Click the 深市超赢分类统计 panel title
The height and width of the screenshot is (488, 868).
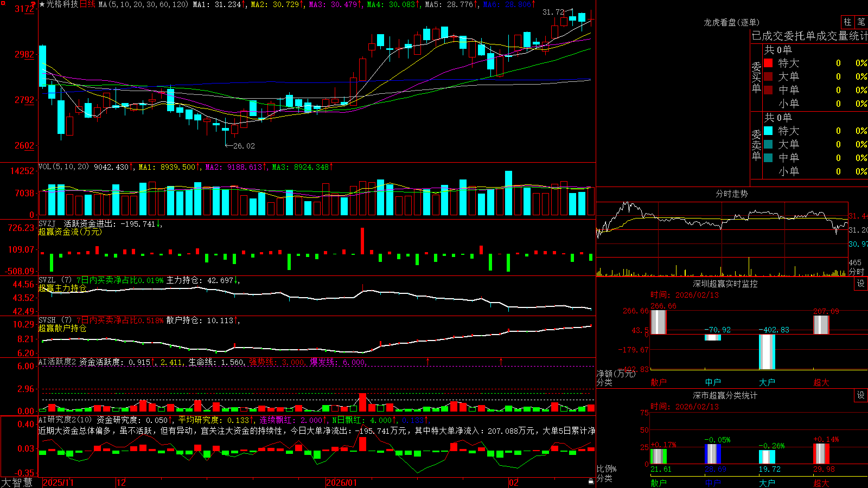pos(725,395)
